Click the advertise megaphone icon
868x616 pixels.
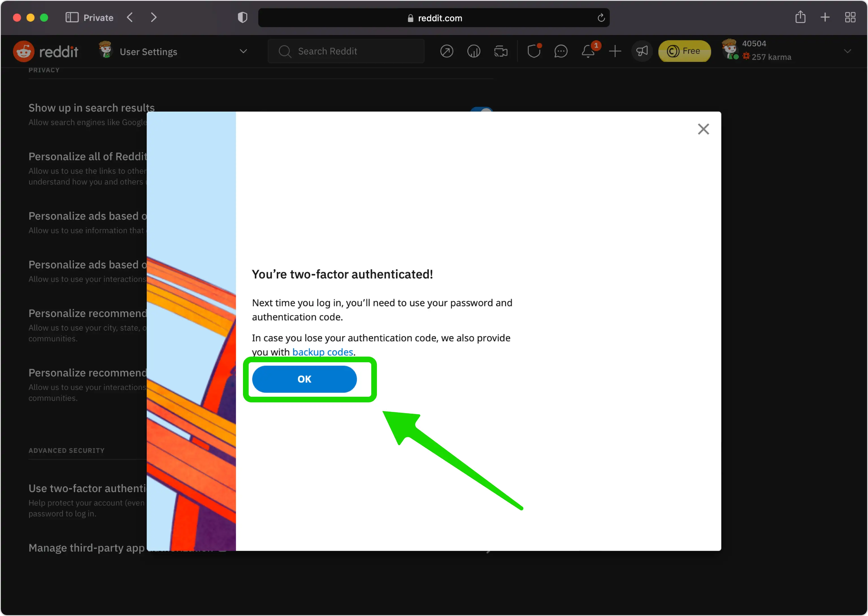pos(642,51)
